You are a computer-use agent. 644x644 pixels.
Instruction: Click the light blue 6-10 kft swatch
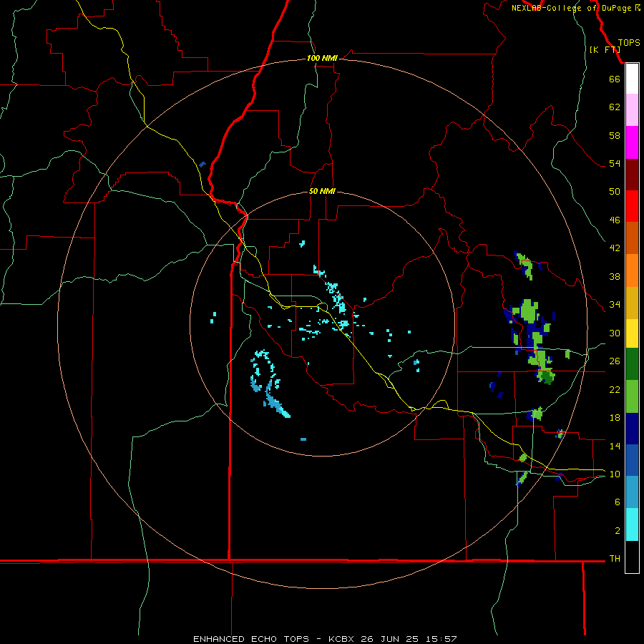pos(632,492)
